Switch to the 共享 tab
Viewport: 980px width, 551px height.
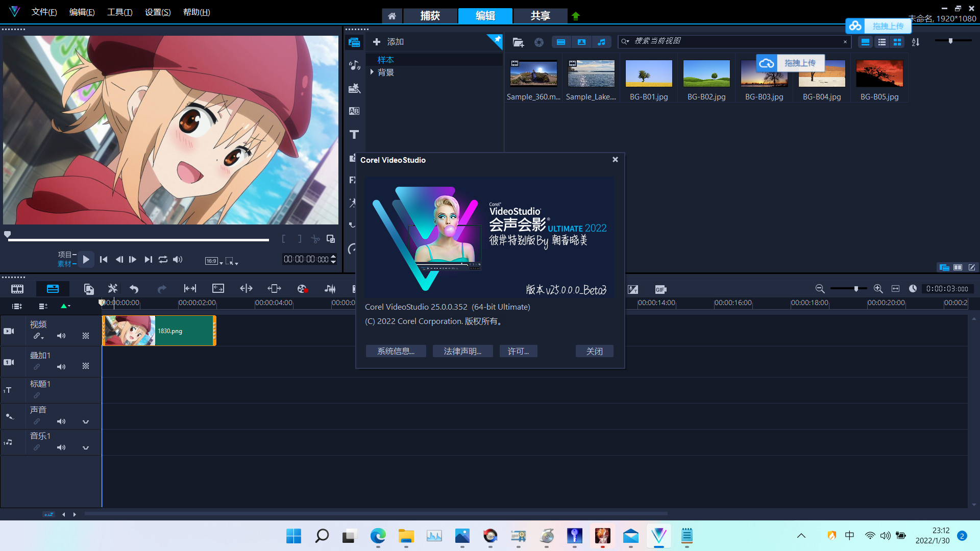[540, 16]
